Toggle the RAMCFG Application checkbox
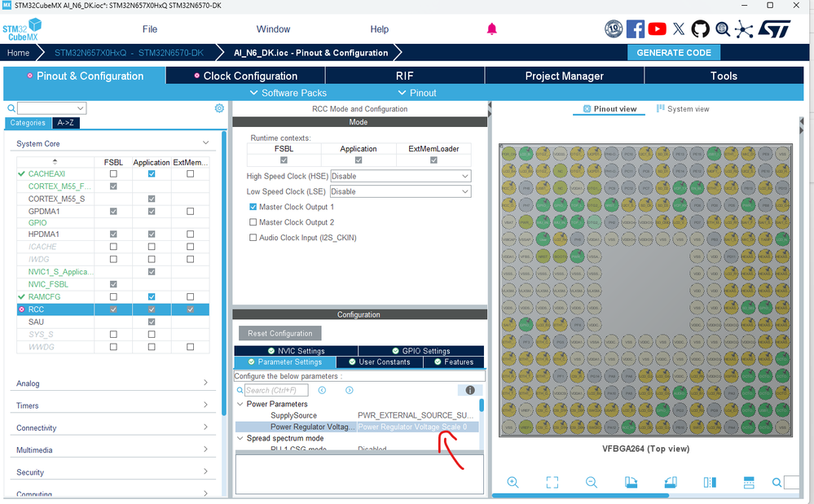814x504 pixels. click(x=152, y=296)
